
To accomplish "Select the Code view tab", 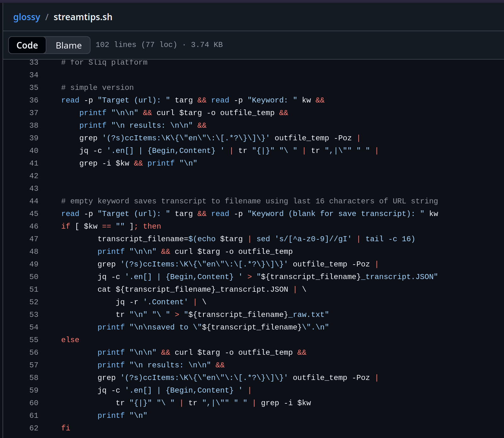I will pos(27,45).
